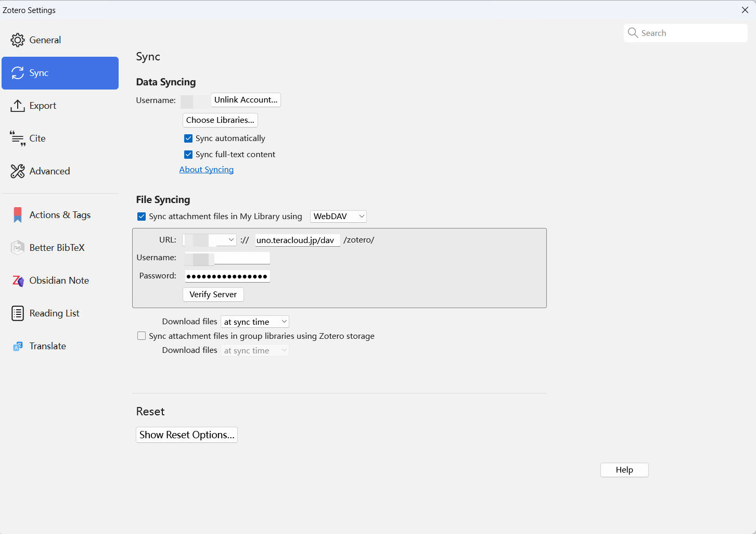Image resolution: width=756 pixels, height=534 pixels.
Task: Switch to the Export pane
Action: tap(60, 106)
